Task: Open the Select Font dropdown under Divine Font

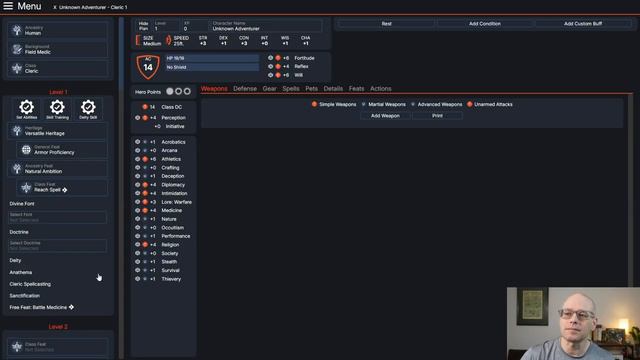Action: point(58,217)
